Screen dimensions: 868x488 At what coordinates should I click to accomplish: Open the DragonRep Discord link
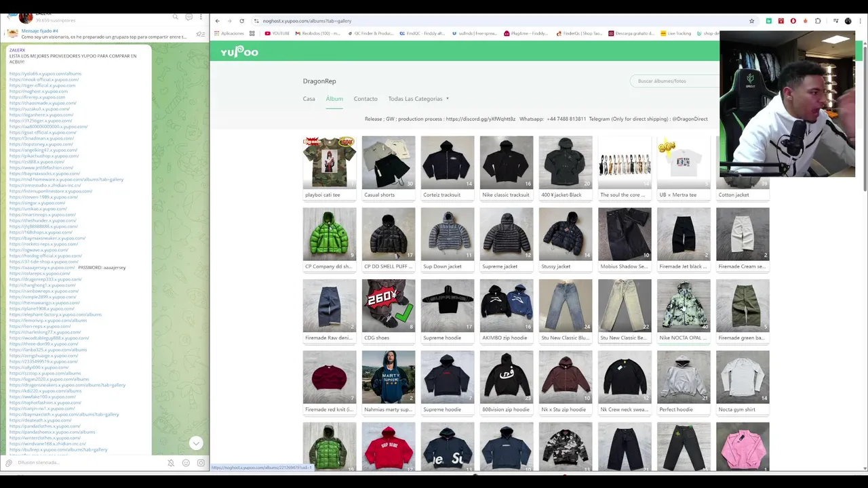(x=481, y=119)
